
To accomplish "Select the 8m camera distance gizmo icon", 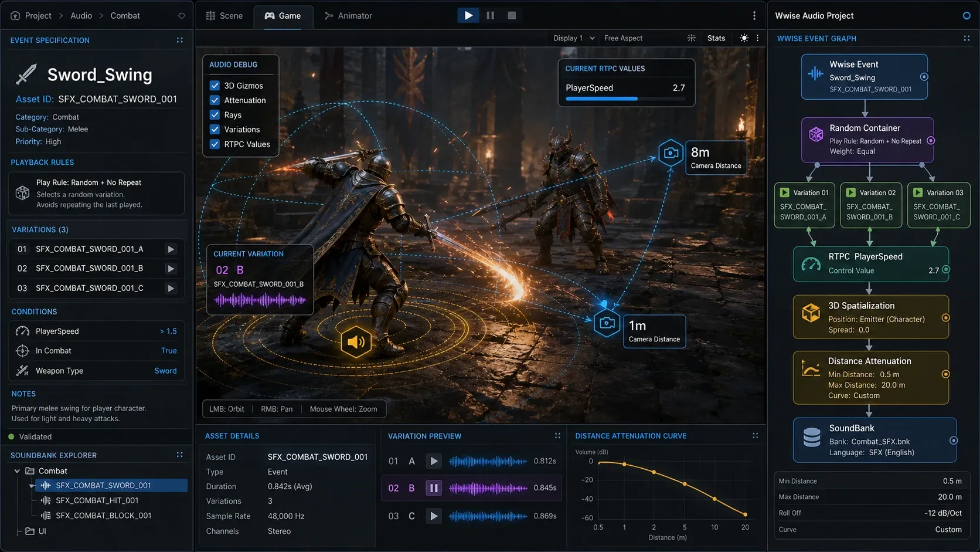I will coord(671,154).
